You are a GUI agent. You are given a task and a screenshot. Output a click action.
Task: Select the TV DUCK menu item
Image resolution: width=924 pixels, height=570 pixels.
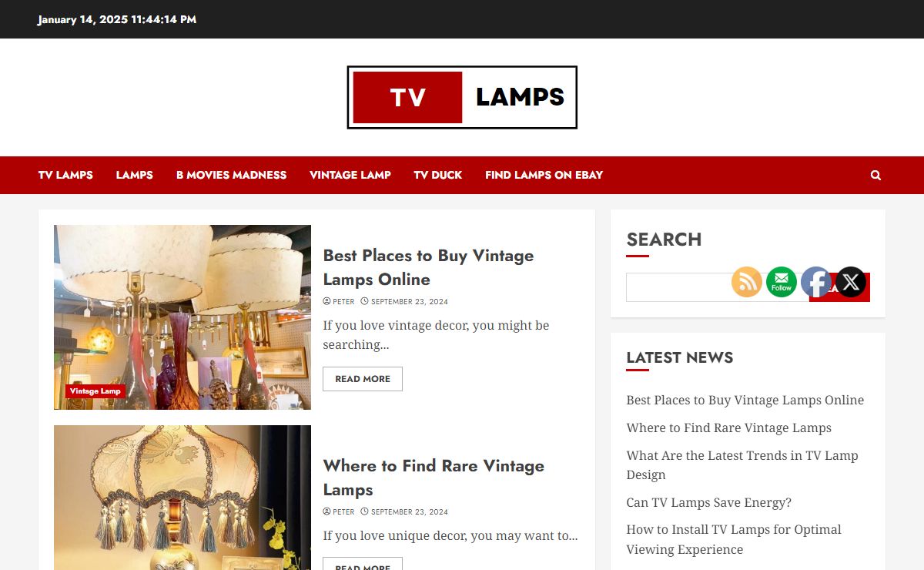438,175
